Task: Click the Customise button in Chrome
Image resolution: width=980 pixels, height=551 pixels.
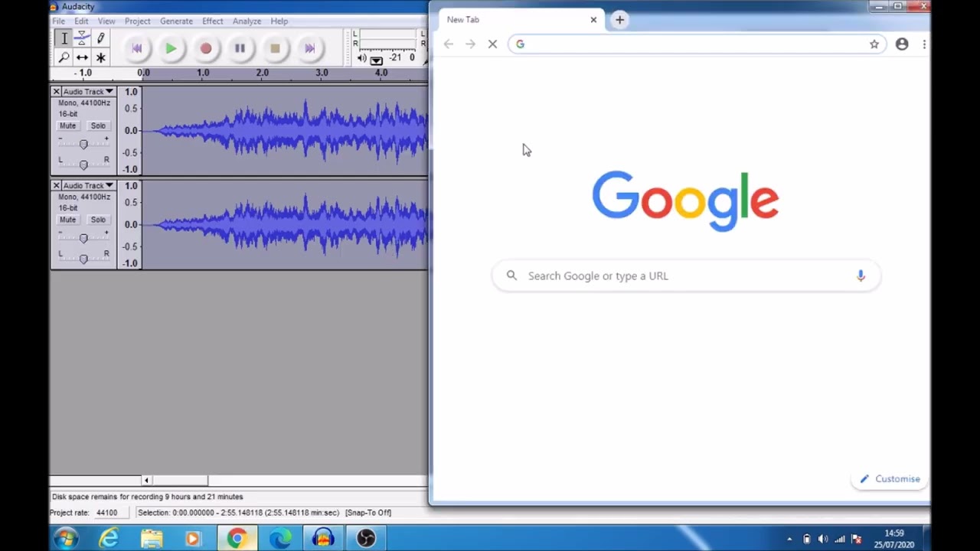Action: [x=890, y=479]
